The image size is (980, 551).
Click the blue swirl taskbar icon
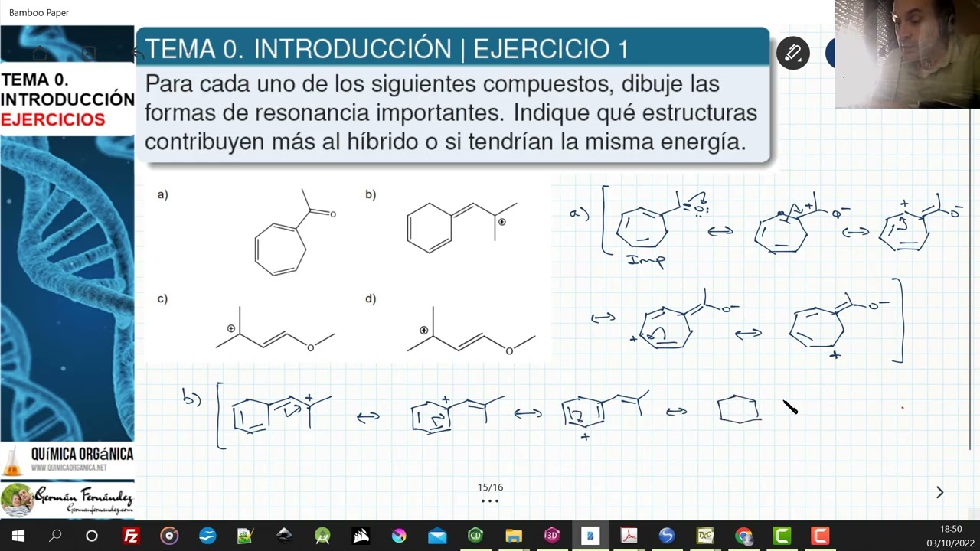tap(667, 536)
